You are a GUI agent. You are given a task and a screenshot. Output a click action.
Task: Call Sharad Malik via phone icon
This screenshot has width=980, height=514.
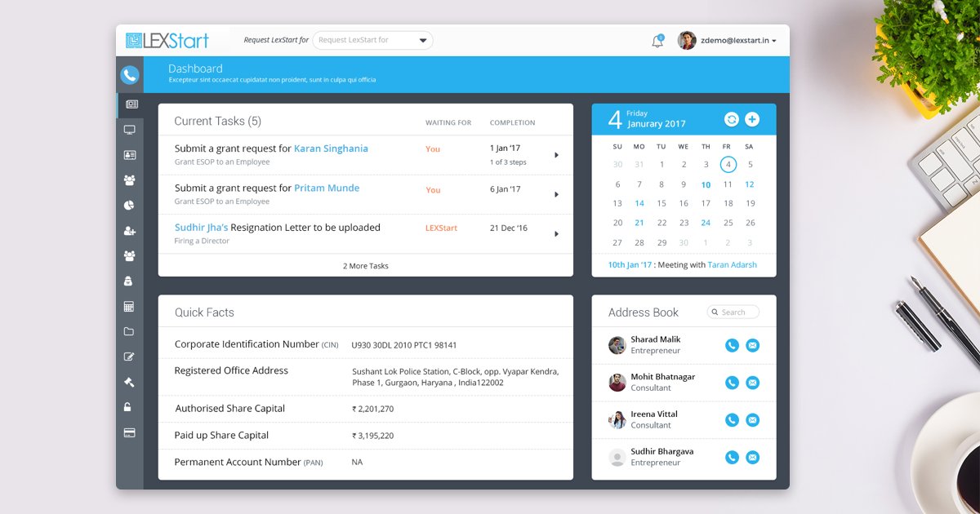732,345
